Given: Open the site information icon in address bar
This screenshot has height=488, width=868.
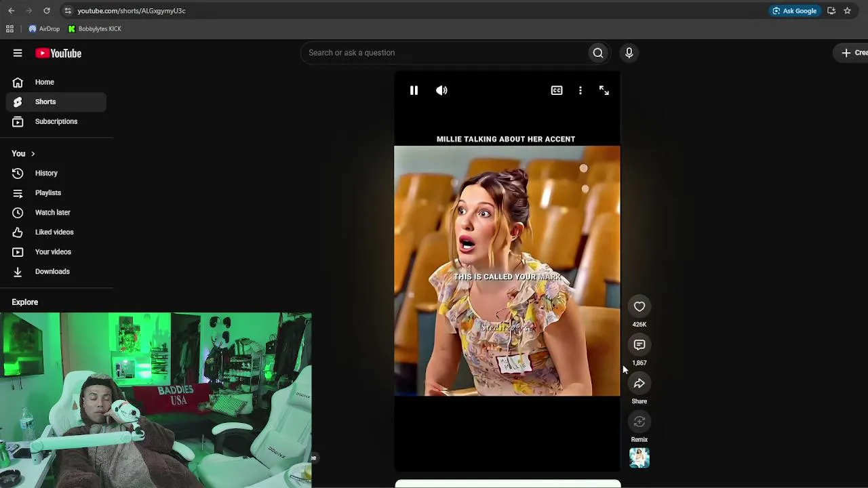Looking at the screenshot, I should click(68, 11).
